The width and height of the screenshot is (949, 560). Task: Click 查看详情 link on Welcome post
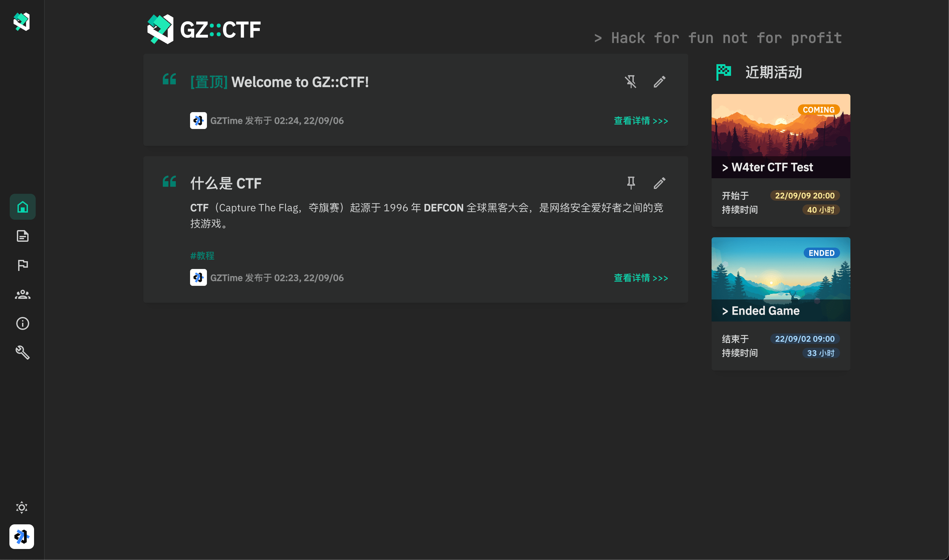[x=641, y=121]
